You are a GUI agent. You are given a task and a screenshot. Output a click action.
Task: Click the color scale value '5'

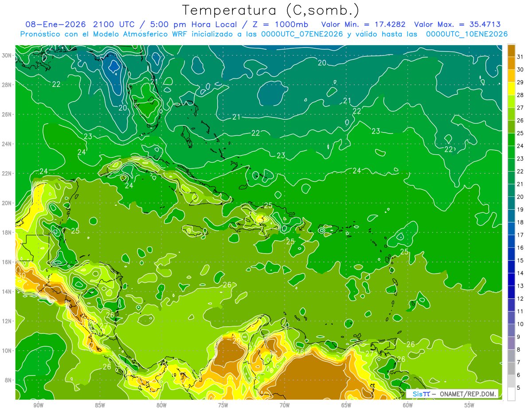[519, 388]
